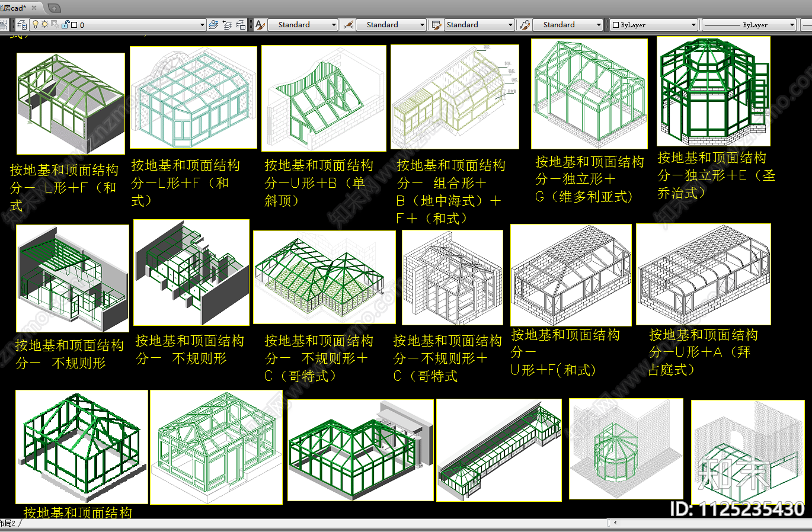Screen dimensions: 812x532
Task: Open Dimension Style manager icon
Action: tap(349, 25)
